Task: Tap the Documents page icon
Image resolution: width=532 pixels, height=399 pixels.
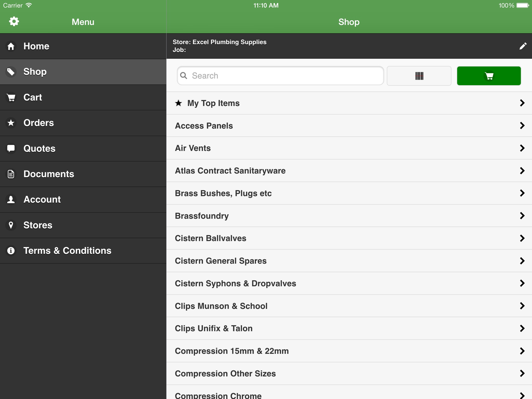Action: [x=11, y=174]
